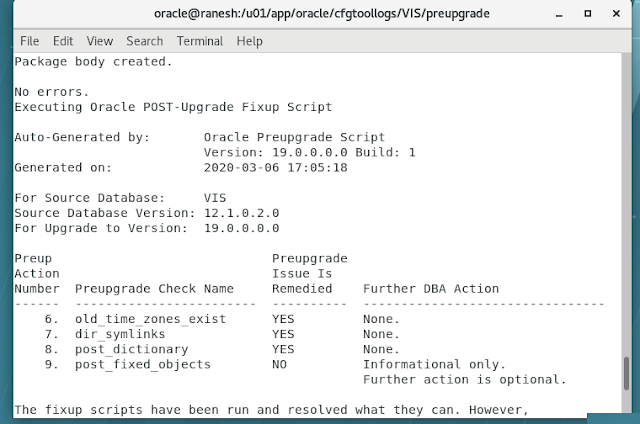The height and width of the screenshot is (424, 640).
Task: Open the Edit menu
Action: (63, 41)
